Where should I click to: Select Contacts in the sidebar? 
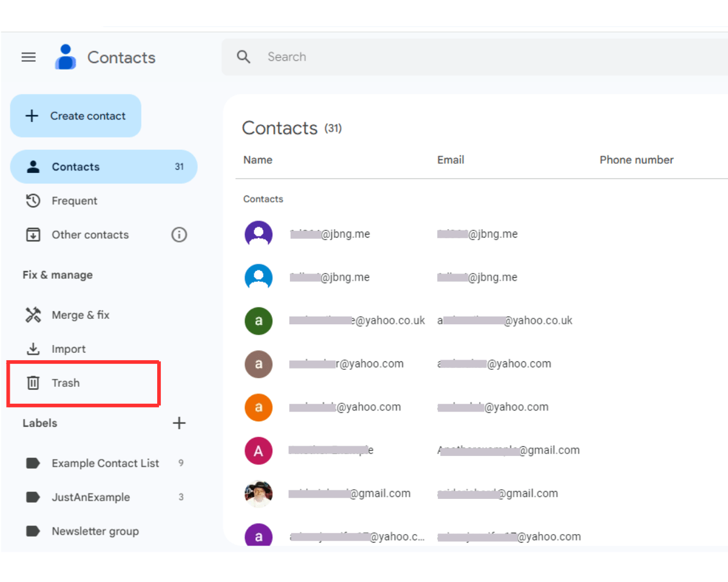tap(104, 167)
